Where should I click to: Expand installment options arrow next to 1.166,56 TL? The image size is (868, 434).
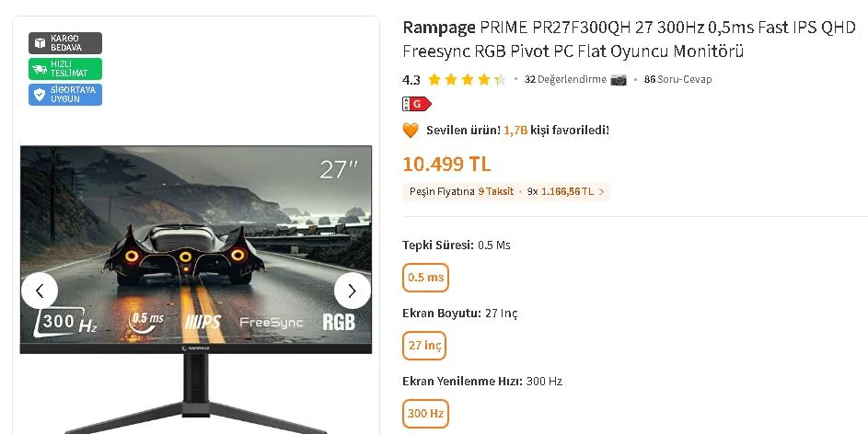click(x=602, y=192)
